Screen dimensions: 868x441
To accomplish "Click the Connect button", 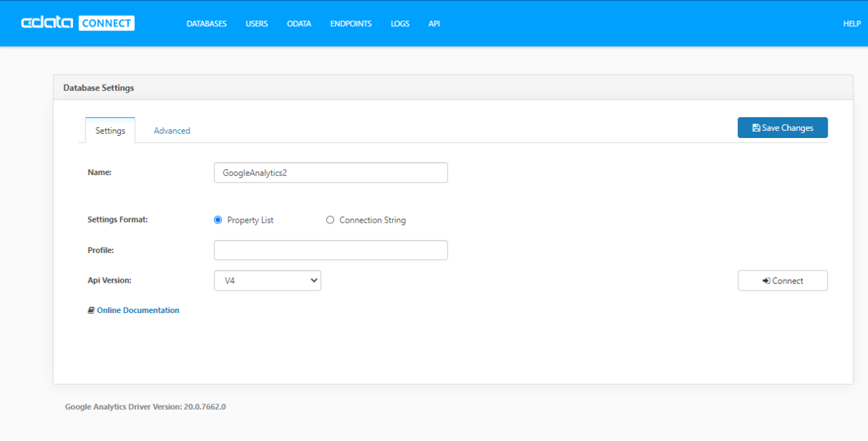I will pos(783,281).
